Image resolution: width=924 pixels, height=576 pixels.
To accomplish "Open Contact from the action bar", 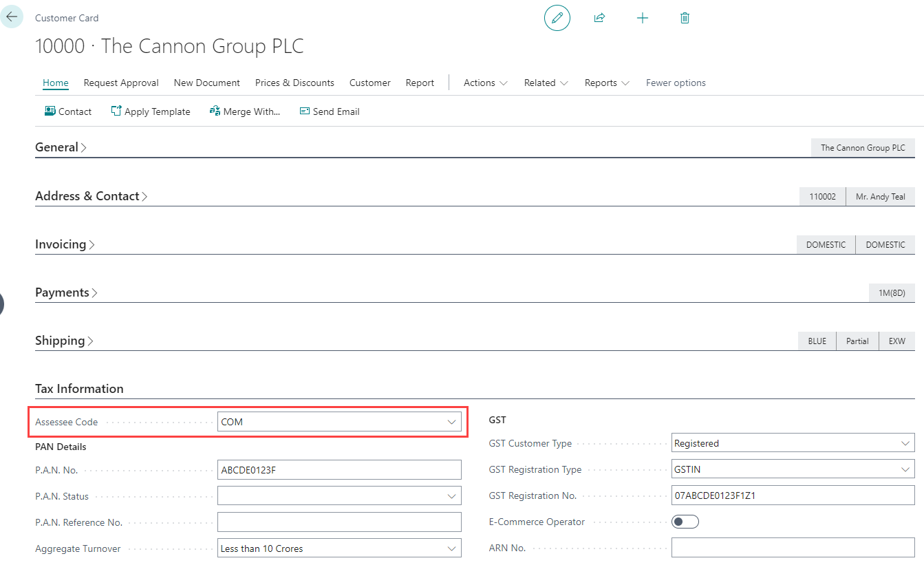I will click(68, 111).
